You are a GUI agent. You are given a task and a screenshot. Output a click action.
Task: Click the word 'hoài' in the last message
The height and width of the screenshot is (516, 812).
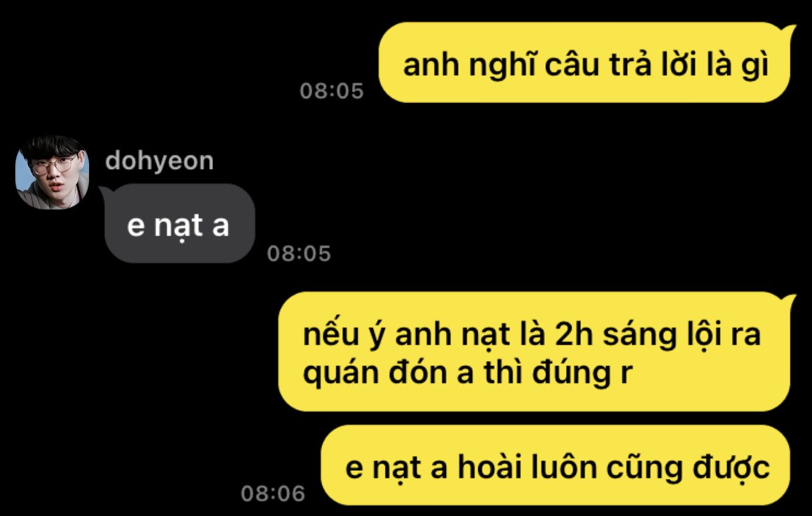(x=490, y=467)
